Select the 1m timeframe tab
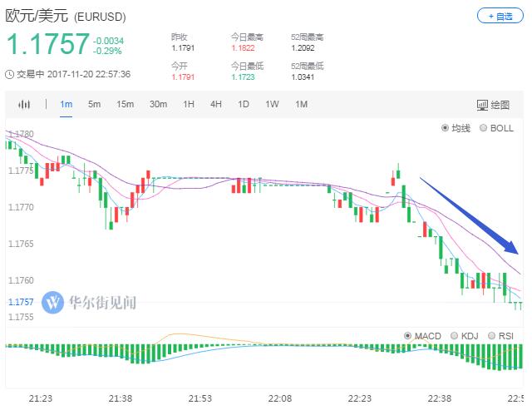This screenshot has width=532, height=415. tap(66, 104)
